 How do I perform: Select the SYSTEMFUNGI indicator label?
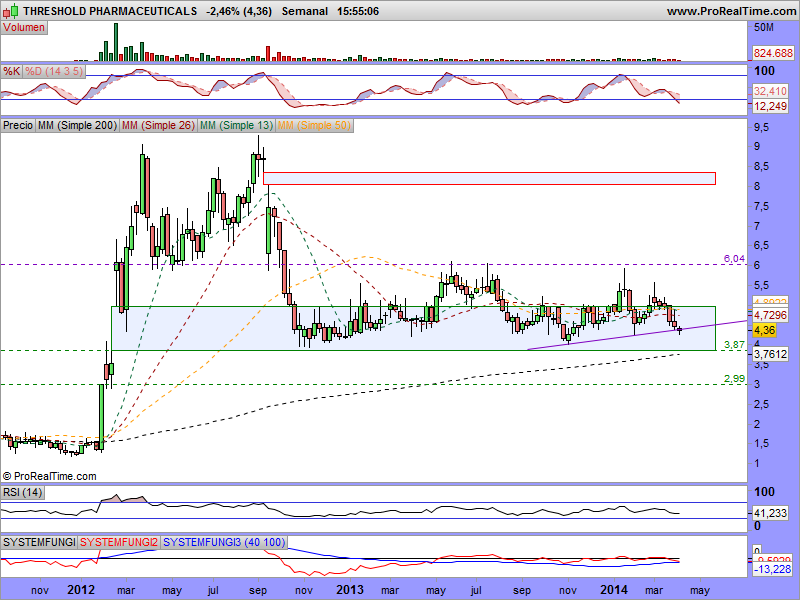click(x=39, y=542)
